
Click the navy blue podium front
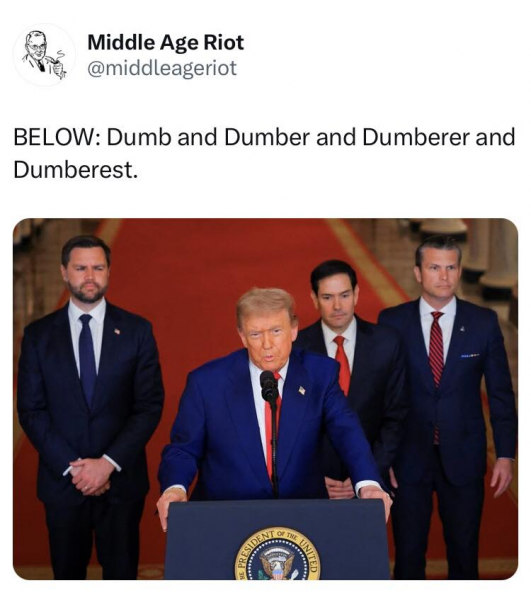[277, 540]
